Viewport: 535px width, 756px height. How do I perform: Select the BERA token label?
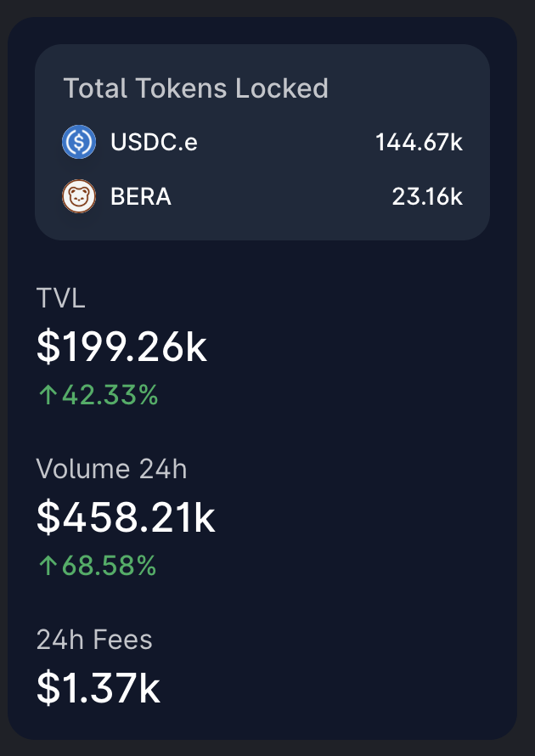click(141, 197)
